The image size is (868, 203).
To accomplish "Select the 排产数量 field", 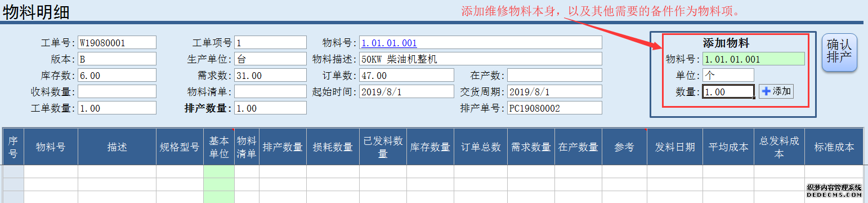I will (x=270, y=108).
